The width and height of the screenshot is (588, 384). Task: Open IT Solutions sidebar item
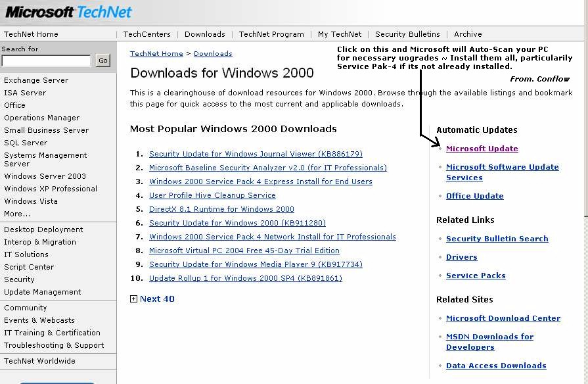[x=26, y=254]
